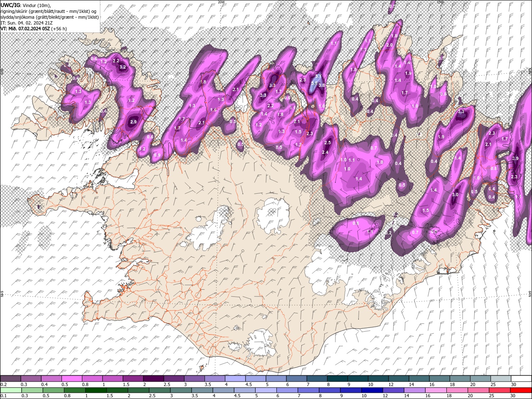Screen dimensions: 532x399
Task: Click the "3.8" snowfall value on the map
Action: tap(321, 85)
